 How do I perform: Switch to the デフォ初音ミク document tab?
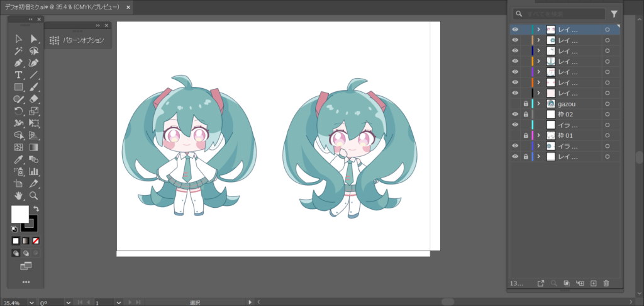pyautogui.click(x=62, y=7)
